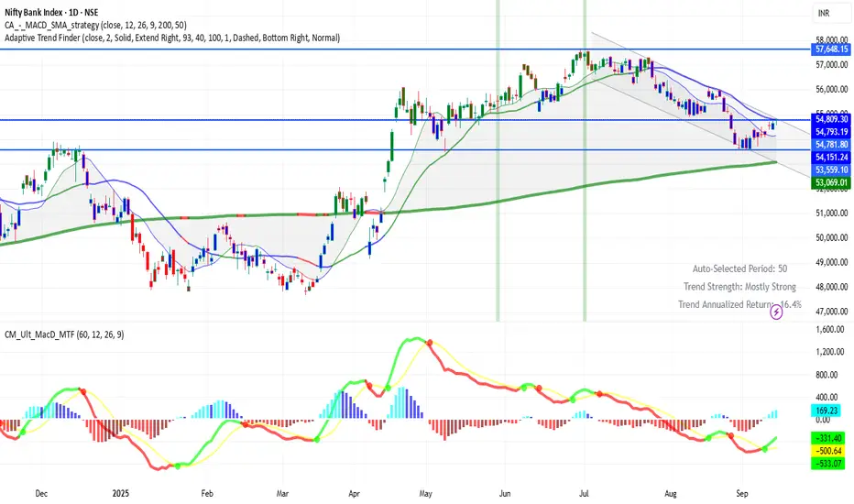
Task: Click the 54,793.19 price label
Action: coord(832,132)
